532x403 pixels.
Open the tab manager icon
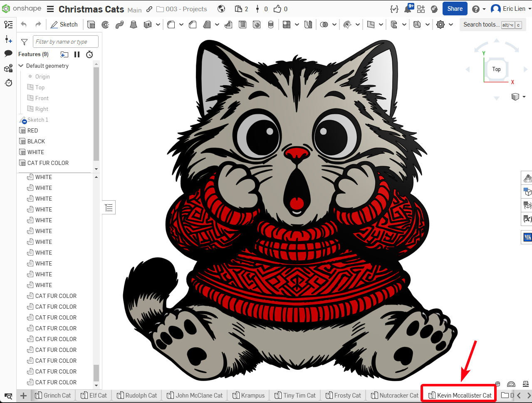pos(8,396)
